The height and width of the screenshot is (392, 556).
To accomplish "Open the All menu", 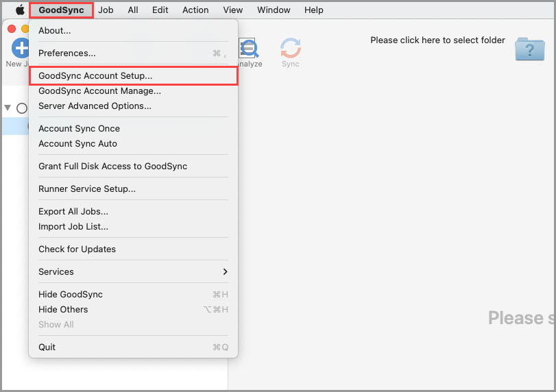I will point(133,10).
